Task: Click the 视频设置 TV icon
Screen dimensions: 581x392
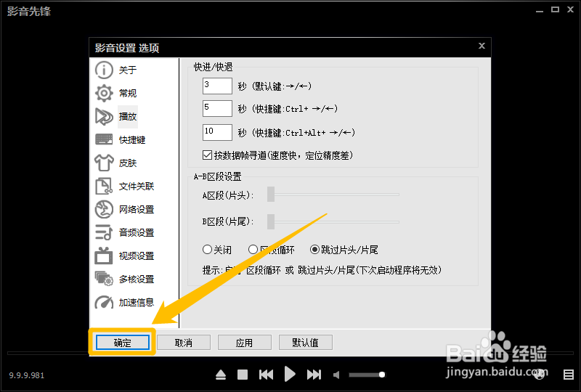Action: pyautogui.click(x=104, y=256)
